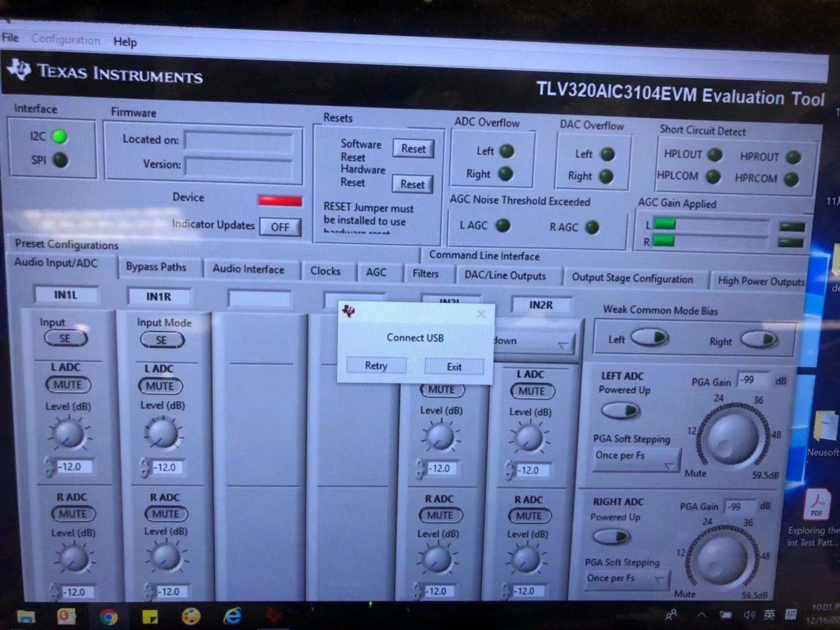Screen dimensions: 840x630
Task: Step IN1R L ADC level value arrows
Action: (x=145, y=467)
